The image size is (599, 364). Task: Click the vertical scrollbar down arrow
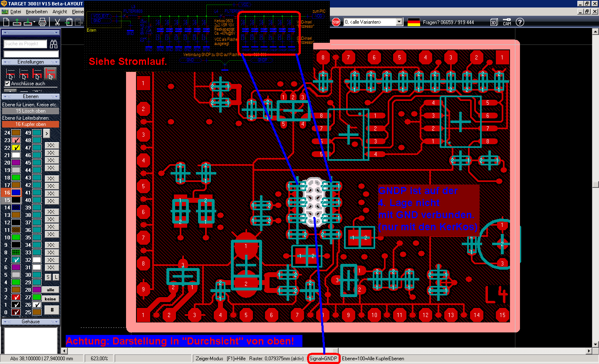click(596, 344)
